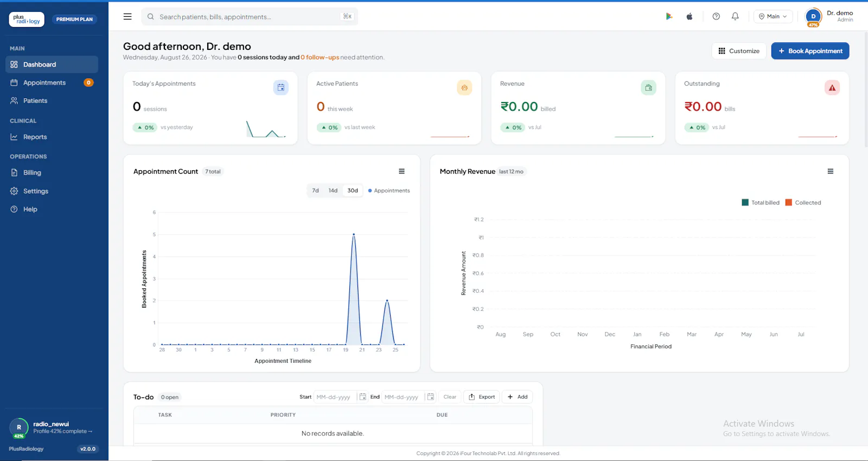Image resolution: width=868 pixels, height=461 pixels.
Task: Open the help question-mark icon in header
Action: coord(716,16)
